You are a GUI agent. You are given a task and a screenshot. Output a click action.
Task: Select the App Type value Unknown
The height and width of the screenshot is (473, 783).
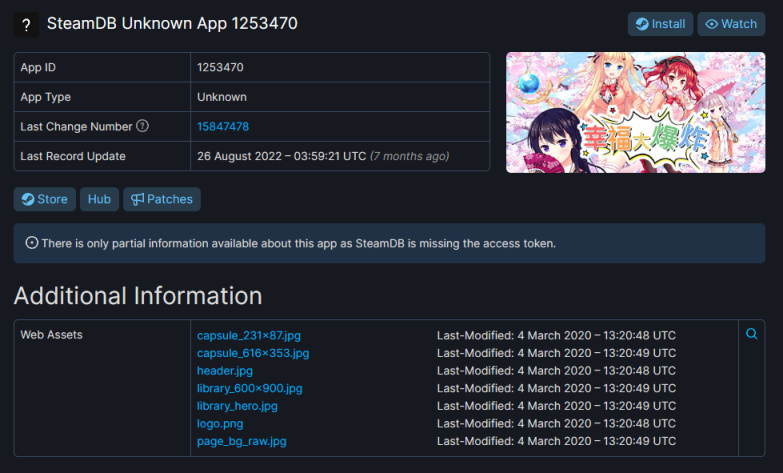coord(222,97)
